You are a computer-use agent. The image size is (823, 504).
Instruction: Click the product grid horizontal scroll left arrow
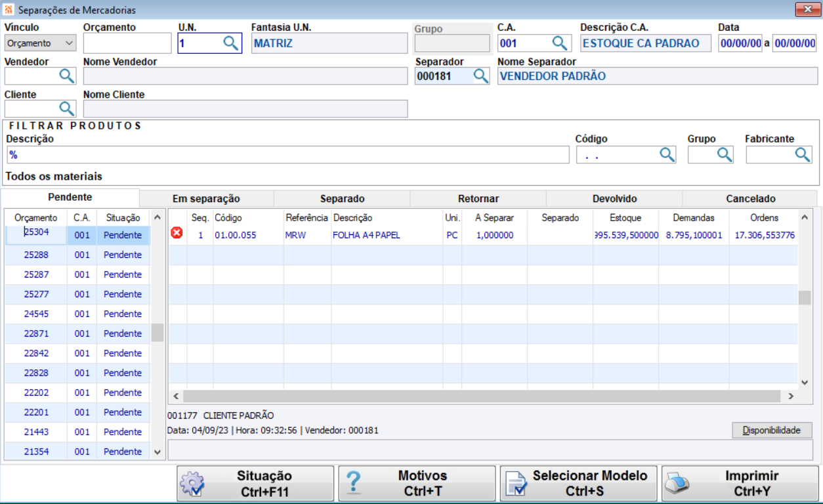pos(175,396)
